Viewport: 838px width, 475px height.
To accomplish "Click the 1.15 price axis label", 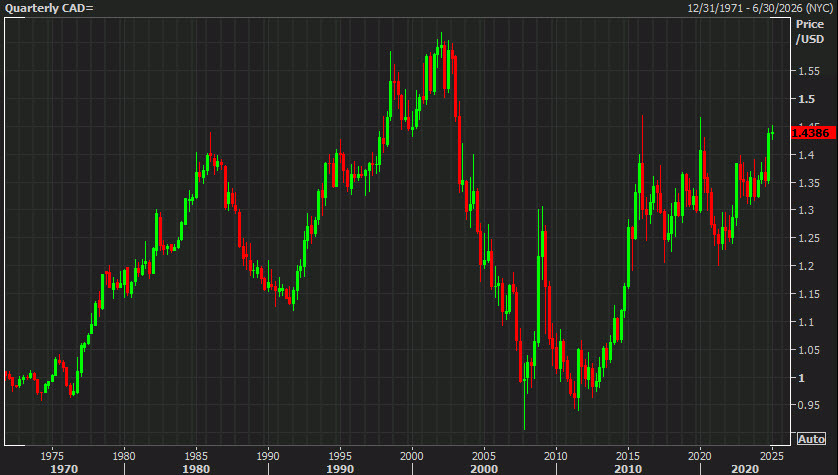I will pyautogui.click(x=809, y=294).
